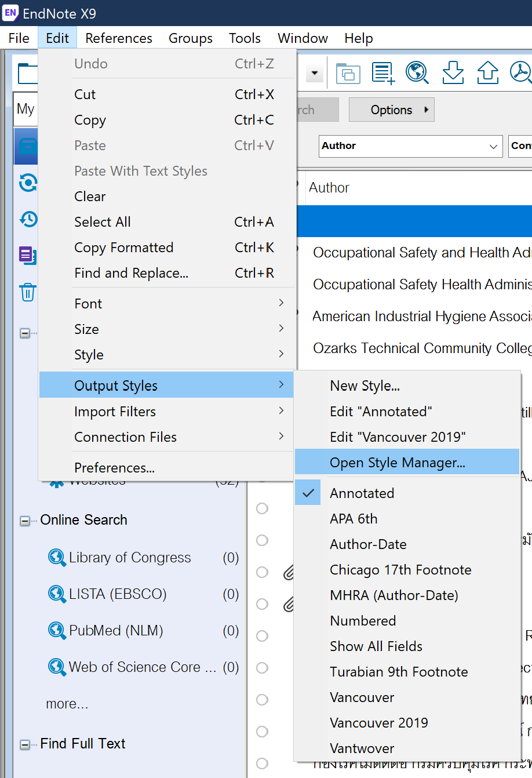Collapse the group tree node below the Trash icon
The width and height of the screenshot is (532, 778).
click(25, 334)
